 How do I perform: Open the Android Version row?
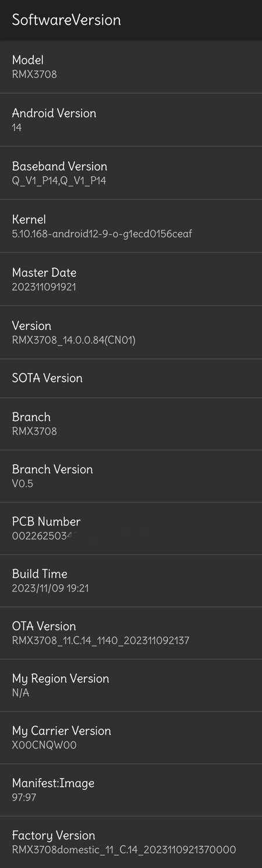point(131,120)
